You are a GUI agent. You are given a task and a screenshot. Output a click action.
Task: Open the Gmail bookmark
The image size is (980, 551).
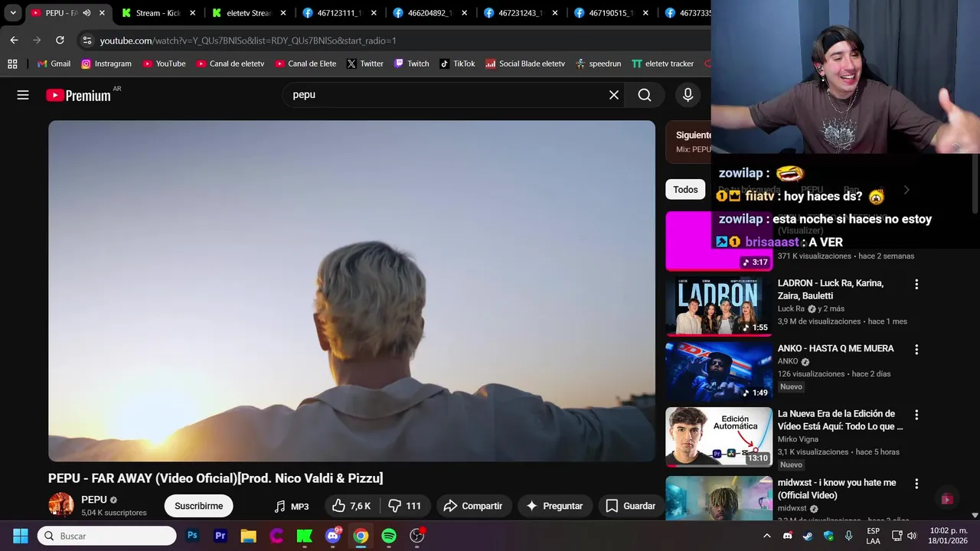(x=54, y=64)
